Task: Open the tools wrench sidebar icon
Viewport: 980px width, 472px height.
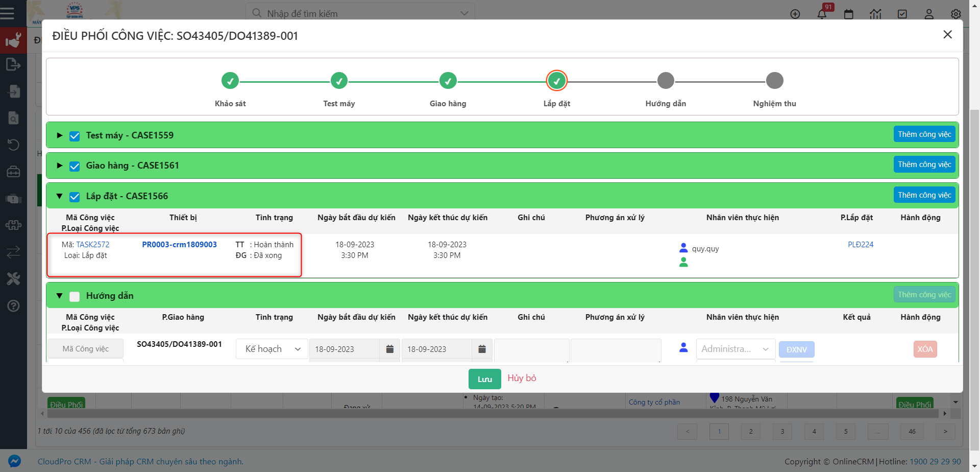Action: click(x=13, y=278)
